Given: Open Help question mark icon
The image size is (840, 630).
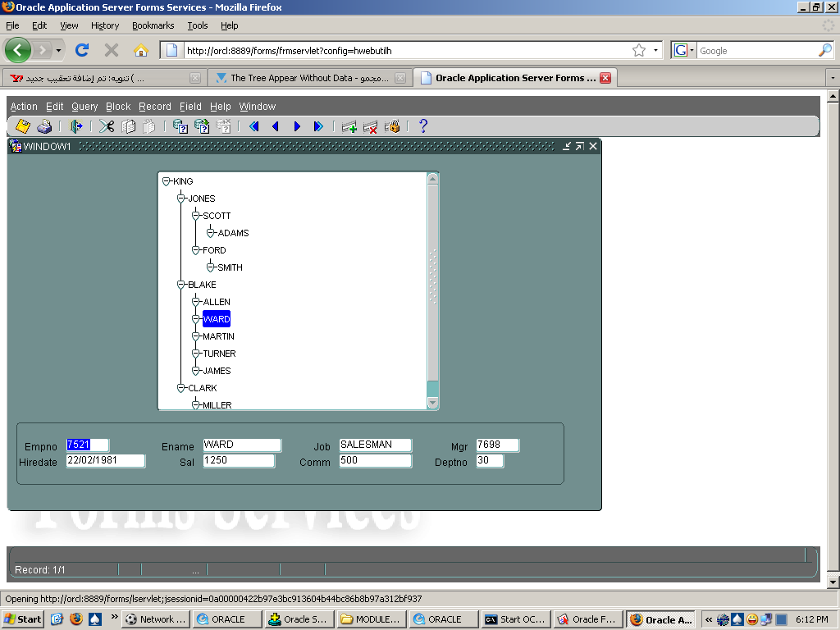Looking at the screenshot, I should tap(423, 126).
